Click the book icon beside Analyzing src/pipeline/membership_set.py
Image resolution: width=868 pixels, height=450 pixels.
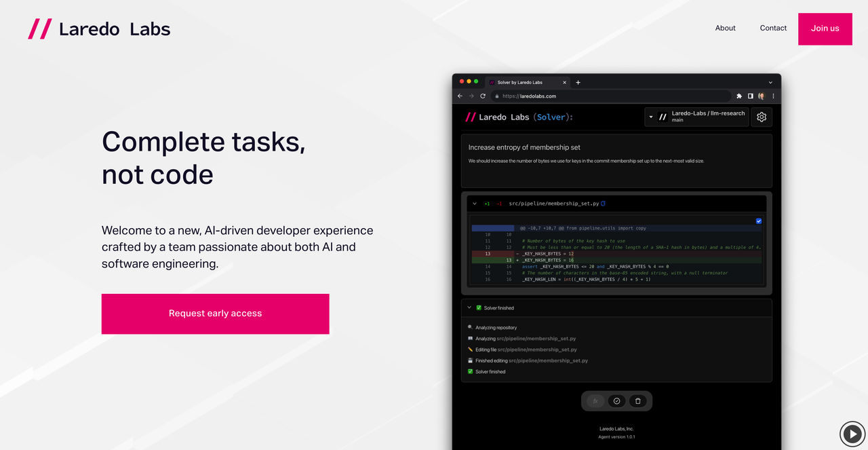[470, 338]
